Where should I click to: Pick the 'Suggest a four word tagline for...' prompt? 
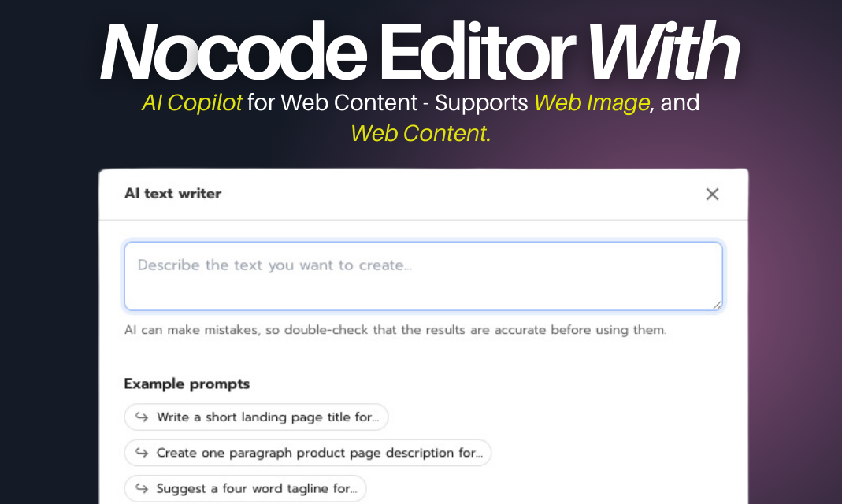tap(246, 488)
